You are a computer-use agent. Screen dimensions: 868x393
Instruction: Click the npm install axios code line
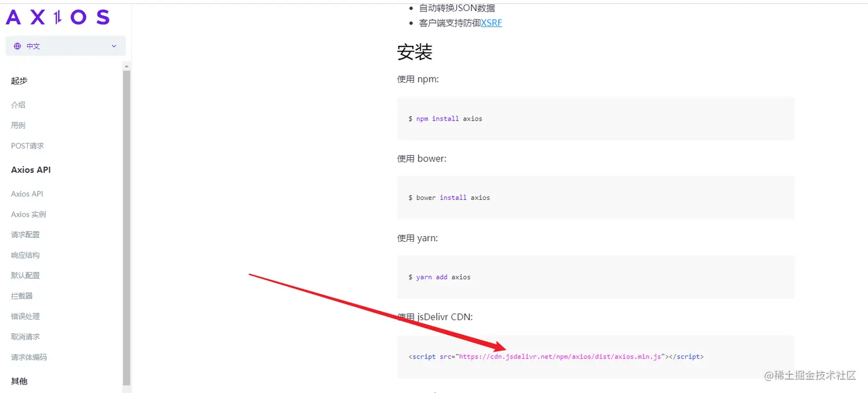tap(445, 118)
